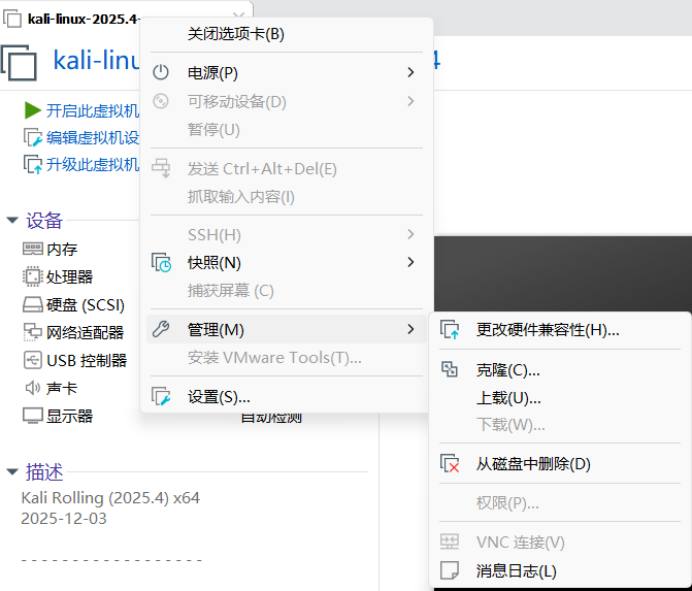Select the 网络适配器 device row text

coord(85,333)
